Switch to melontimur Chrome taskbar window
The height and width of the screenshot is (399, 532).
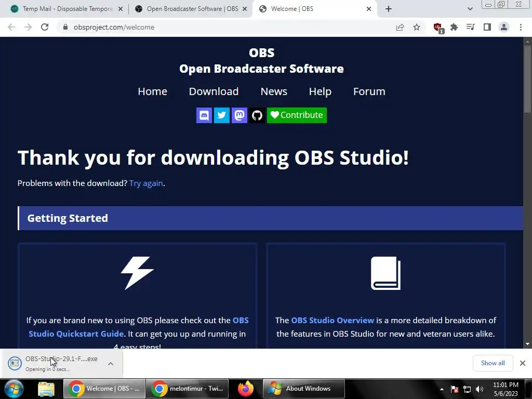(x=187, y=389)
